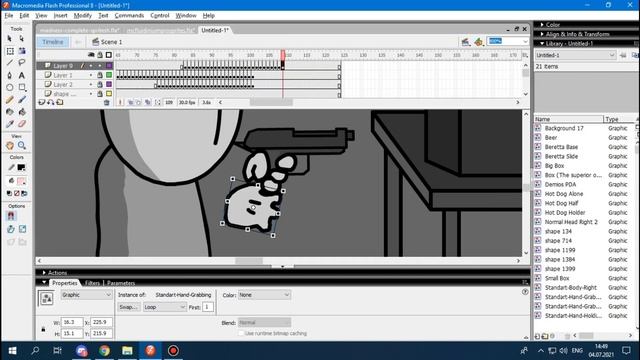
Task: Select the Selection arrow tool
Action: (x=10, y=38)
